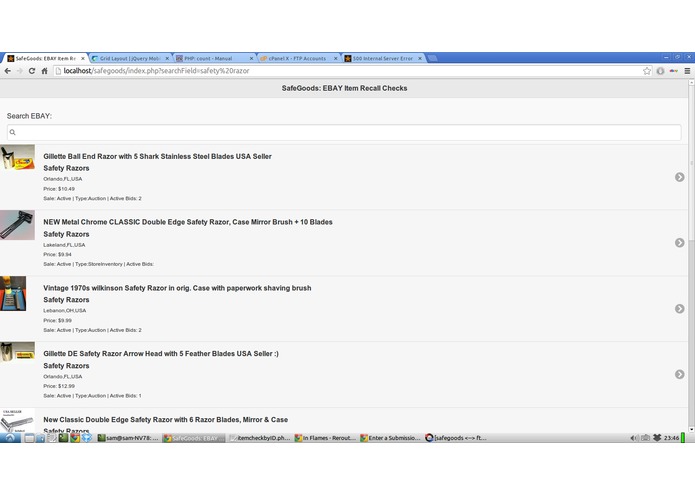Launch the file manager from taskbar
Screen dimensions: 695x494
pos(40,438)
